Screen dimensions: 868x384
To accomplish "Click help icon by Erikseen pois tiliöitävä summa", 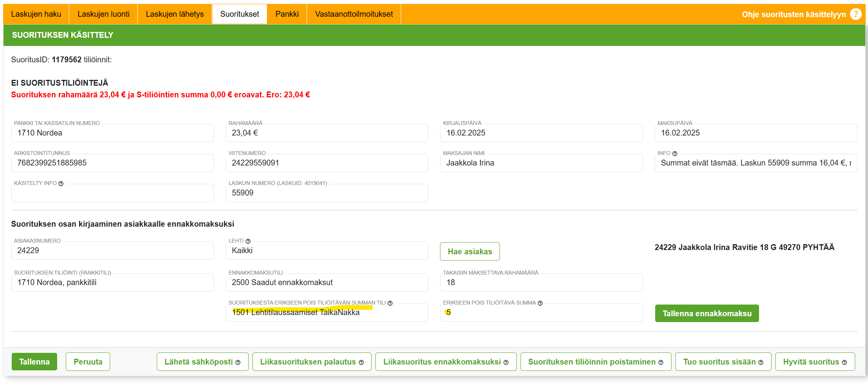I will [x=540, y=303].
